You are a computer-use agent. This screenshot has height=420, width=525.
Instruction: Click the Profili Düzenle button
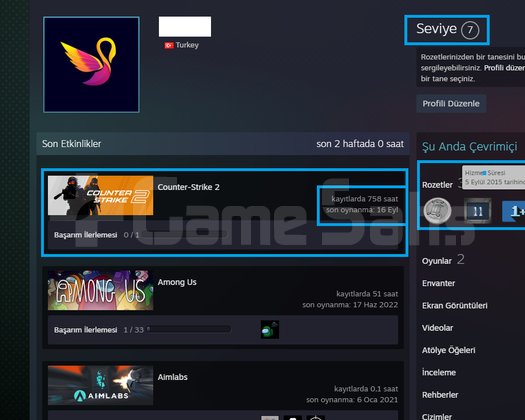click(451, 103)
